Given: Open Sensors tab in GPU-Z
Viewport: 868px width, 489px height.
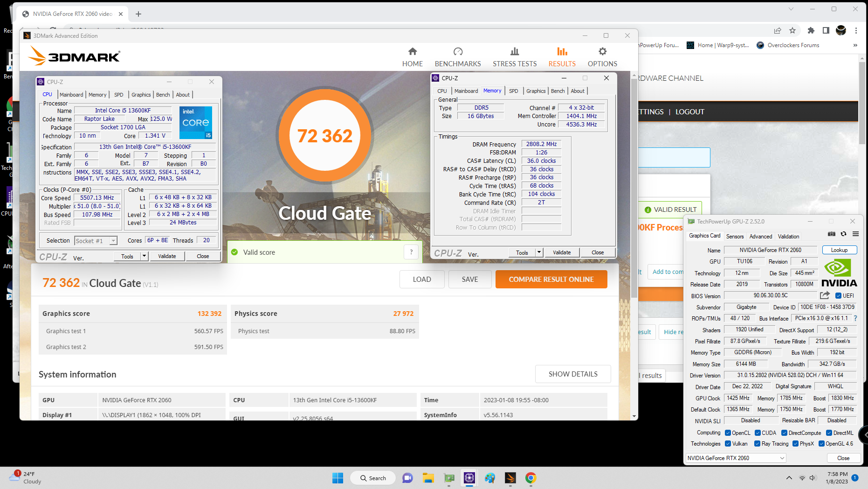Looking at the screenshot, I should coord(735,236).
